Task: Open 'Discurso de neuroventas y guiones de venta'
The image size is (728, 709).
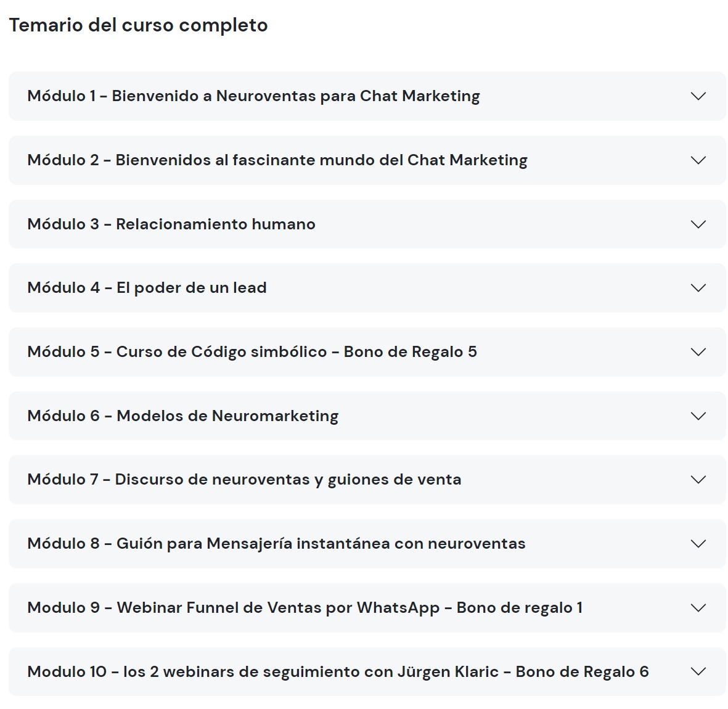Action: pos(288,480)
